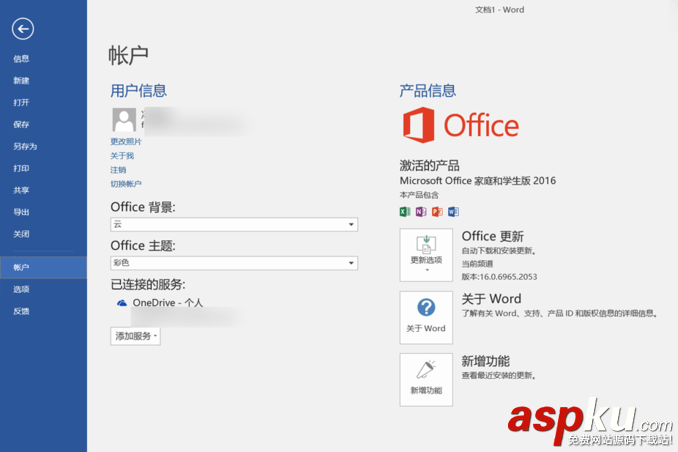Click the PowerPoint icon under included products
678x452 pixels.
[x=437, y=212]
